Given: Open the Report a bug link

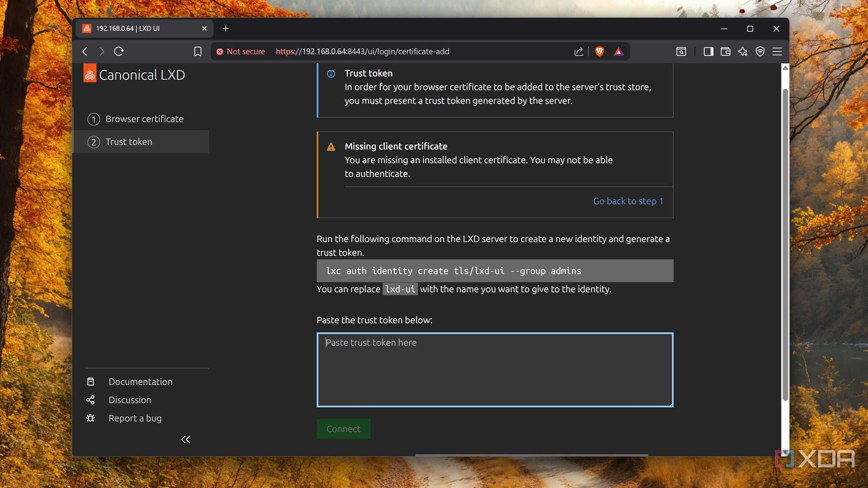Looking at the screenshot, I should coord(135,418).
